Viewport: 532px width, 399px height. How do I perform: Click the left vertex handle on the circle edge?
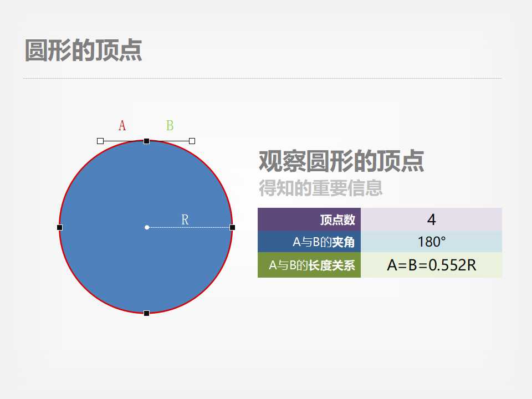click(60, 227)
